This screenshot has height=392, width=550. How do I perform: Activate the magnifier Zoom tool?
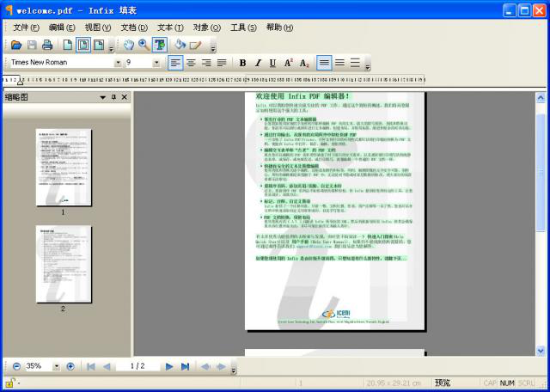click(144, 45)
